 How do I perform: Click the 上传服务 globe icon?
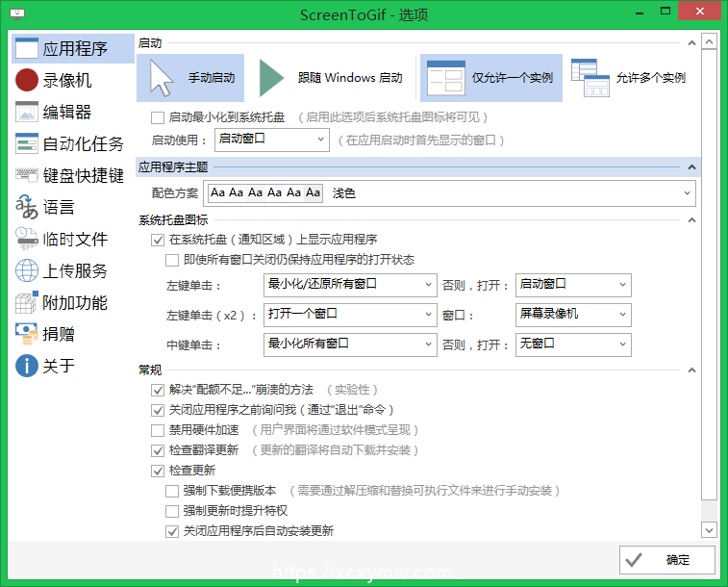(x=27, y=270)
